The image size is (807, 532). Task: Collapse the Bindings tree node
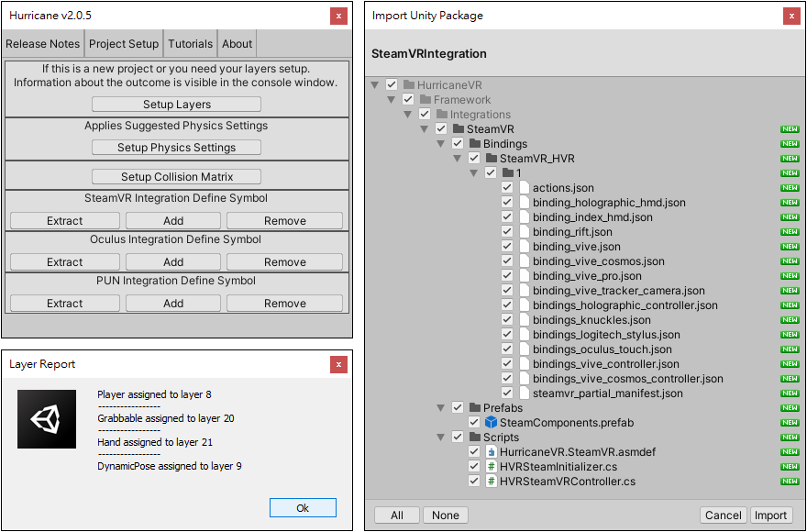pos(440,144)
